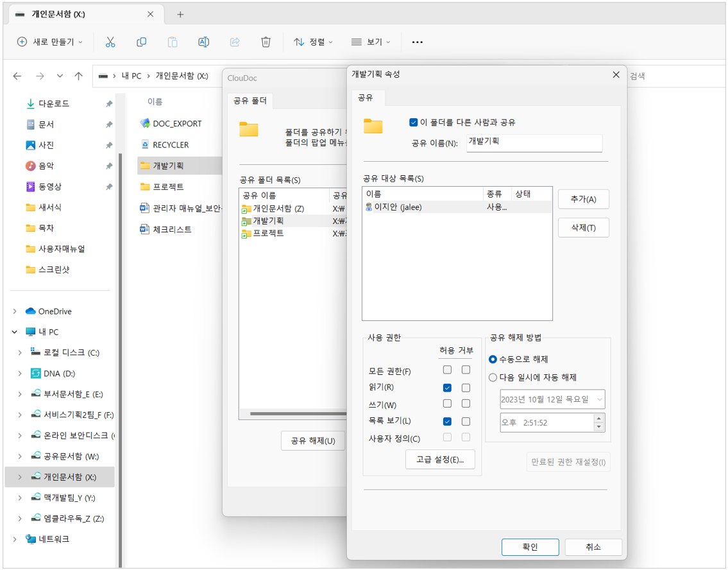
Task: Select 프로젝트 in the shared folder list
Action: pos(268,233)
